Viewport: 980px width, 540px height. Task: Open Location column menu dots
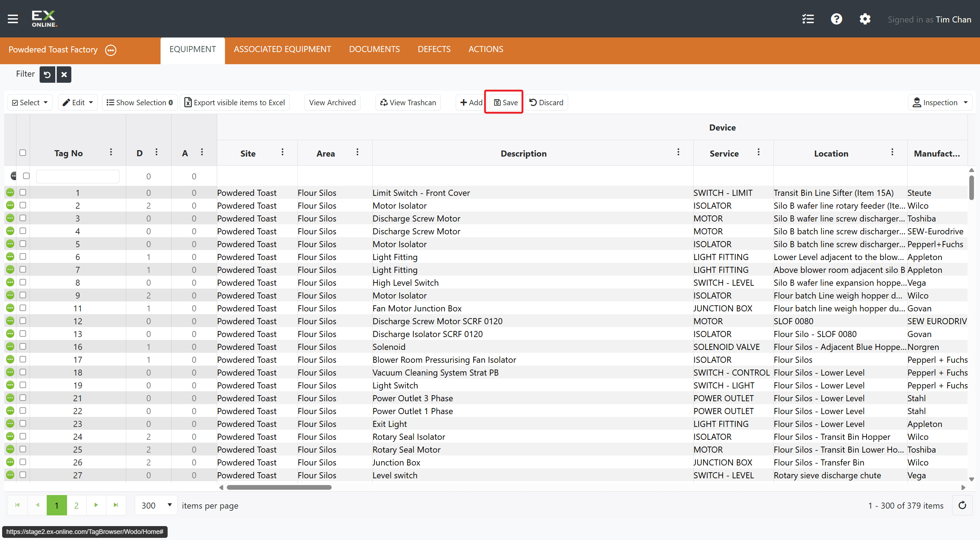click(x=892, y=152)
